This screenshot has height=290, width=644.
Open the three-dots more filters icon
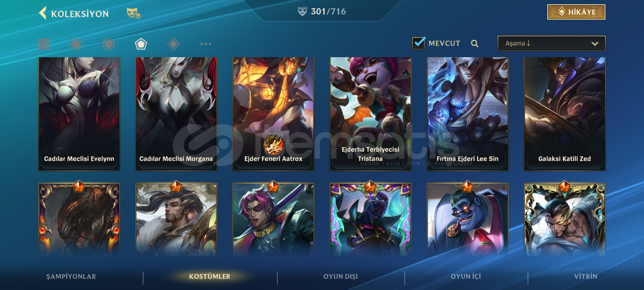click(206, 44)
